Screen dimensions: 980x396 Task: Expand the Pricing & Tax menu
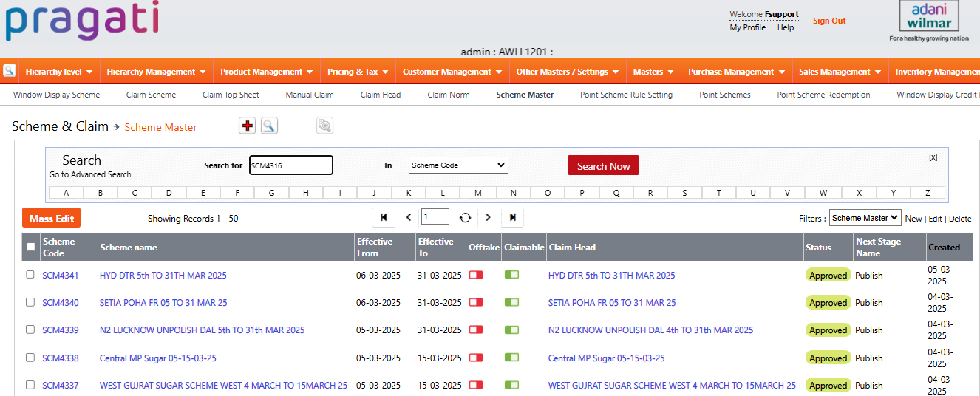(x=357, y=72)
